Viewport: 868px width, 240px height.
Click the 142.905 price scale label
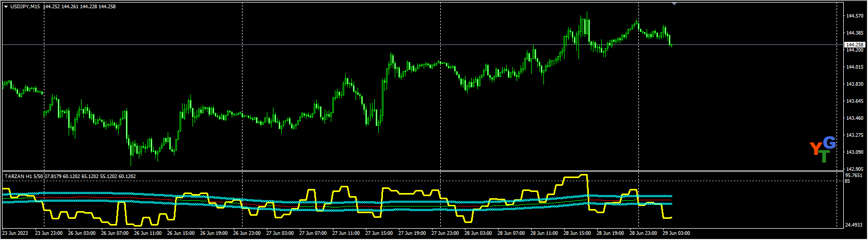click(855, 169)
